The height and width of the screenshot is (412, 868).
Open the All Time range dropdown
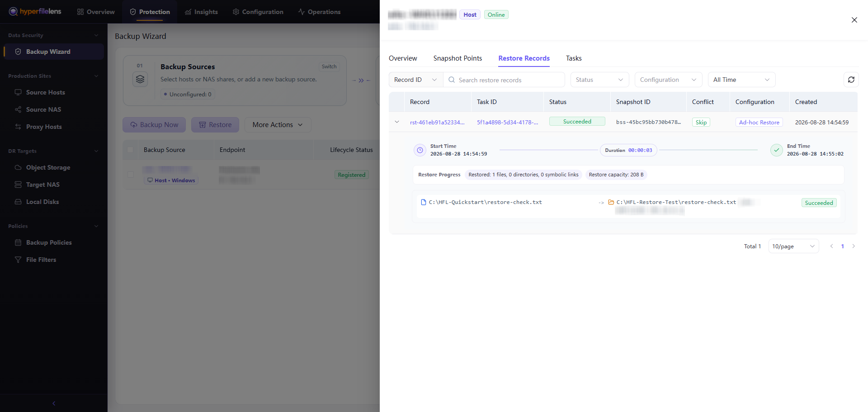pyautogui.click(x=741, y=80)
